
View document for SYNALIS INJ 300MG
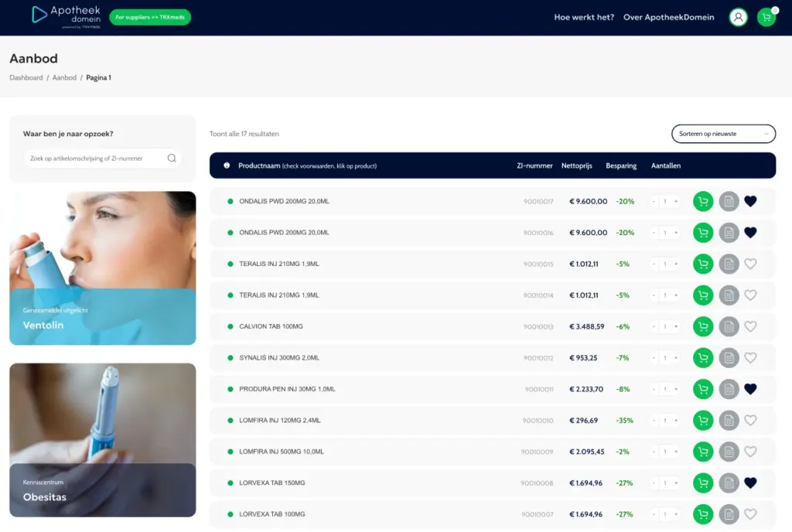point(729,358)
